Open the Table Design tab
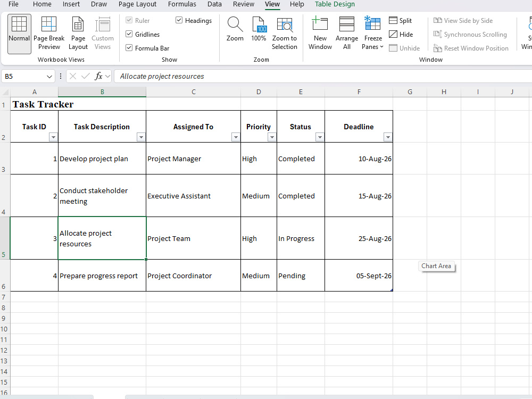 [335, 4]
